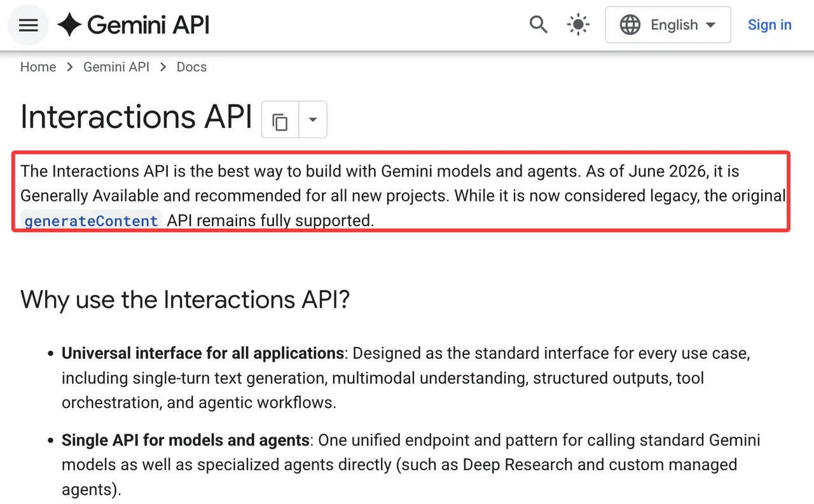Click the Sign in link
The height and width of the screenshot is (504, 814).
point(769,25)
